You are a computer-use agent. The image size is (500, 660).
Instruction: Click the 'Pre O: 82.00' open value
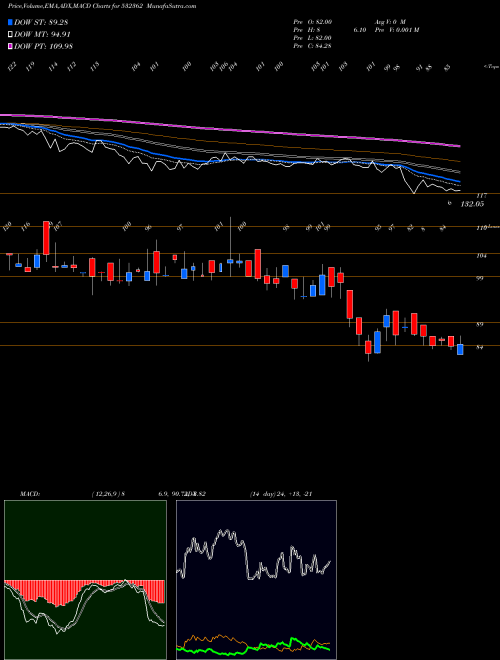[313, 21]
